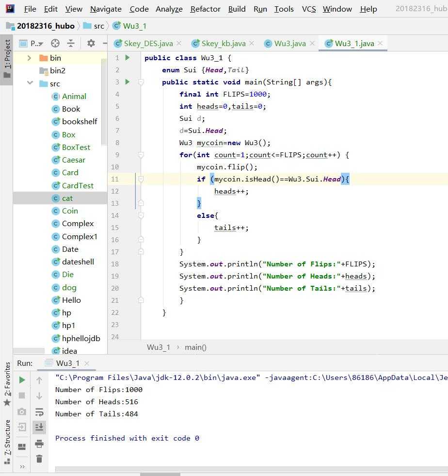Select the Animal class
Image resolution: width=448 pixels, height=476 pixels.
click(74, 96)
